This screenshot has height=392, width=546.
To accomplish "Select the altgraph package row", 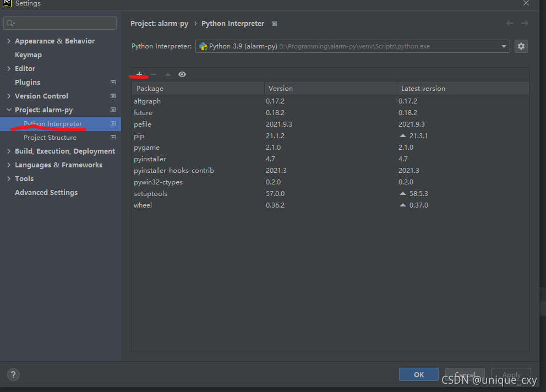I will [x=330, y=101].
